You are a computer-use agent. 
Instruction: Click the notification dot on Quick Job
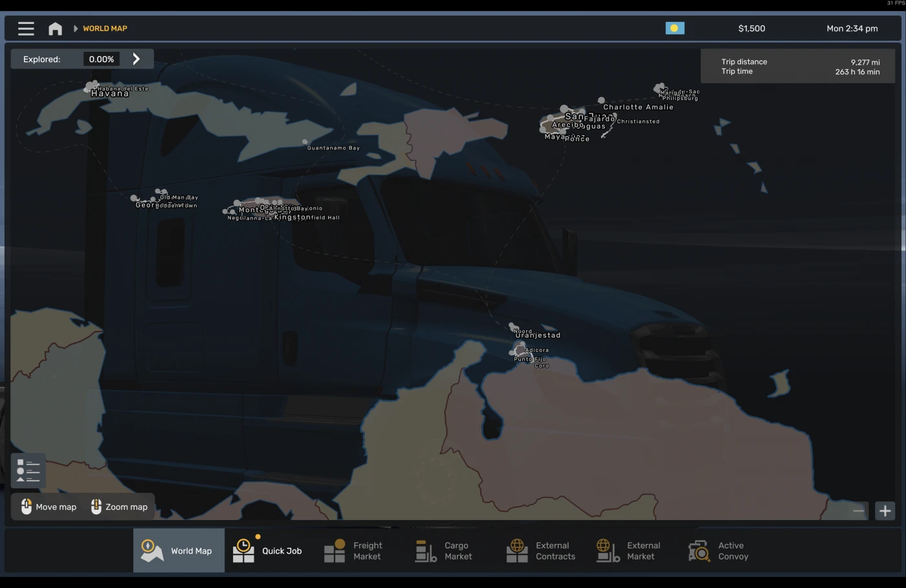coord(258,536)
